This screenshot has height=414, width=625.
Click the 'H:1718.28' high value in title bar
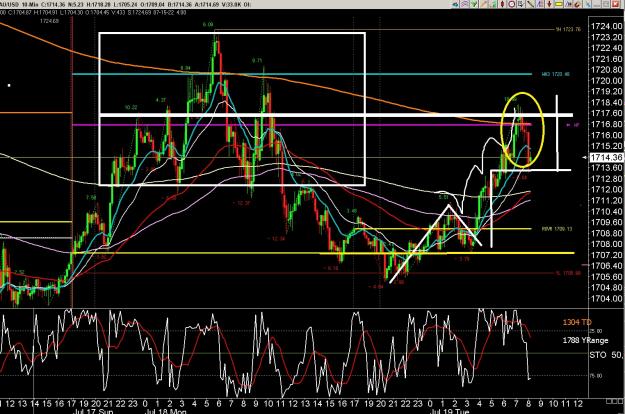pos(100,5)
